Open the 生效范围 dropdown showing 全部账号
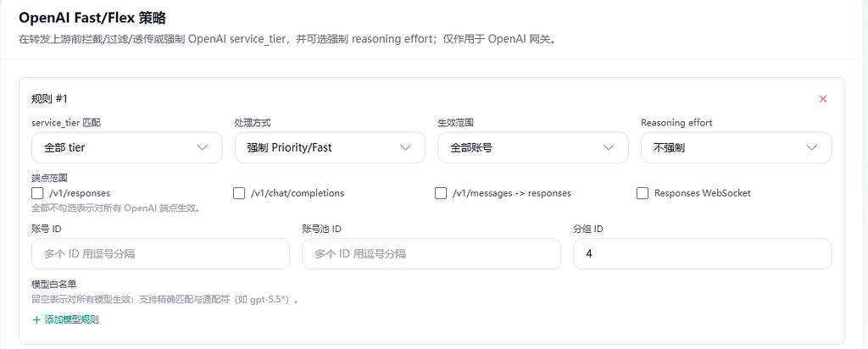868x349 pixels. pyautogui.click(x=533, y=147)
